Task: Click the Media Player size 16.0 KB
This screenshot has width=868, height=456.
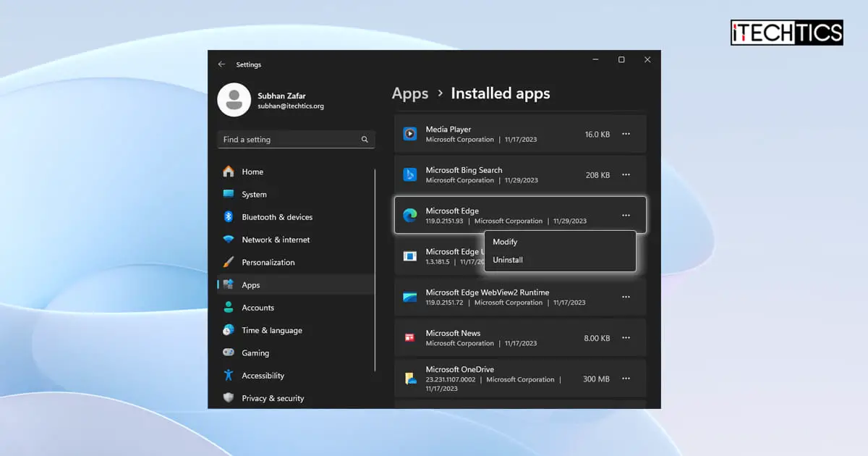Action: [597, 135]
